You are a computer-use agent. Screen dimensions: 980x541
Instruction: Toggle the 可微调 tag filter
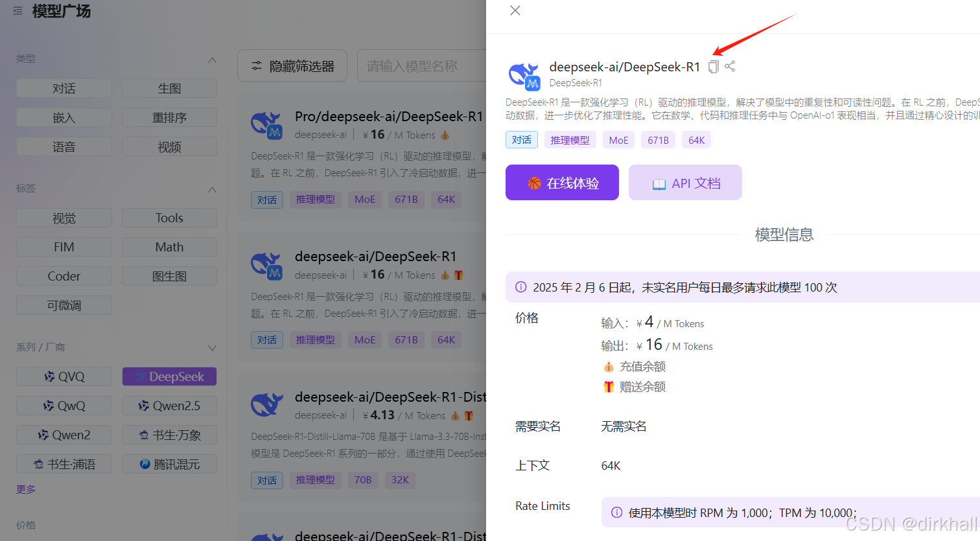click(x=64, y=305)
